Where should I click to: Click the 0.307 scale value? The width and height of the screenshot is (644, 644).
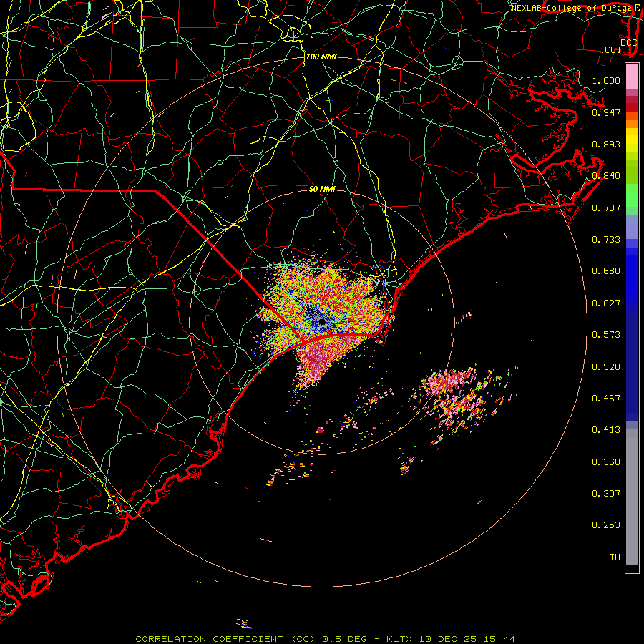(x=606, y=494)
